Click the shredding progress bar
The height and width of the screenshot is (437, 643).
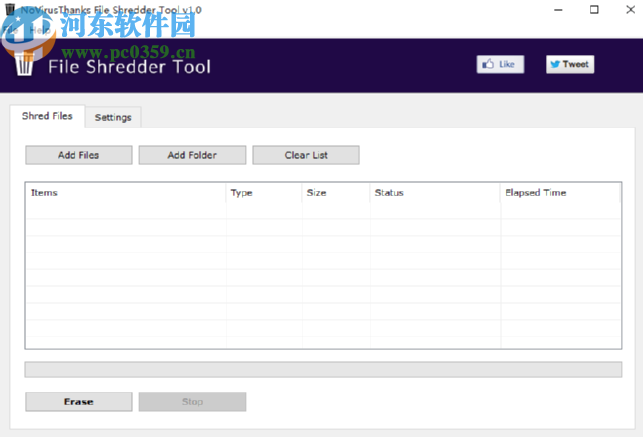(x=323, y=369)
